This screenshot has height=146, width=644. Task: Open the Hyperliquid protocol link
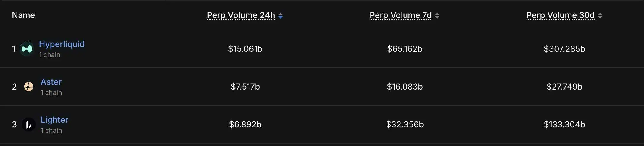pos(62,44)
